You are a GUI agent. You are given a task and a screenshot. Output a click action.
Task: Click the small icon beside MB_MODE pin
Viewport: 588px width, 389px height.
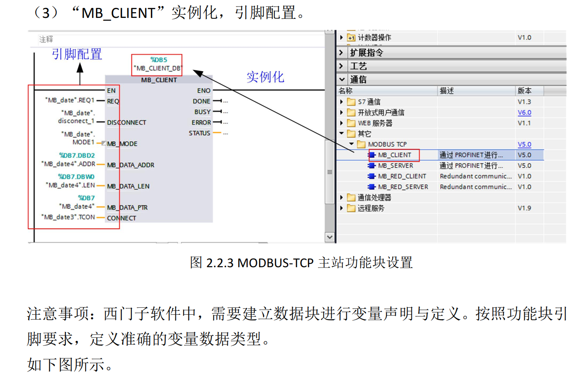pos(103,143)
